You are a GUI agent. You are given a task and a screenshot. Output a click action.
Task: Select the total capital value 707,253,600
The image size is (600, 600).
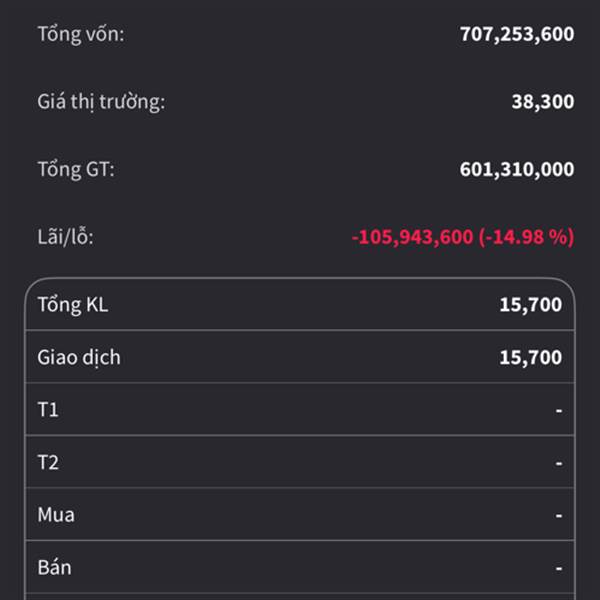516,34
